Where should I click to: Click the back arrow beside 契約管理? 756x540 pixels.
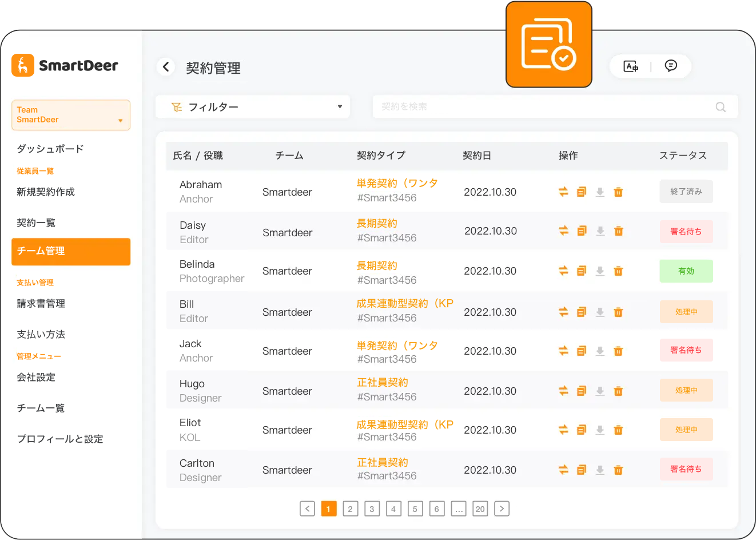pos(166,66)
